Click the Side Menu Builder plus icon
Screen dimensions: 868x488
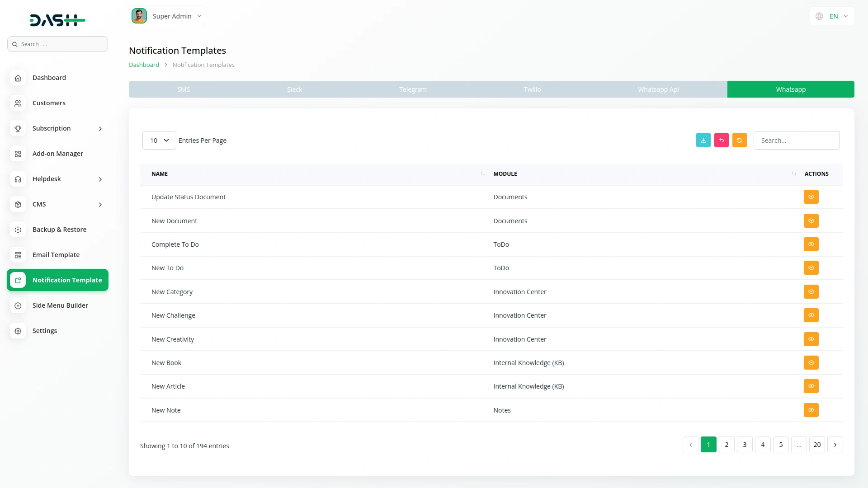18,305
